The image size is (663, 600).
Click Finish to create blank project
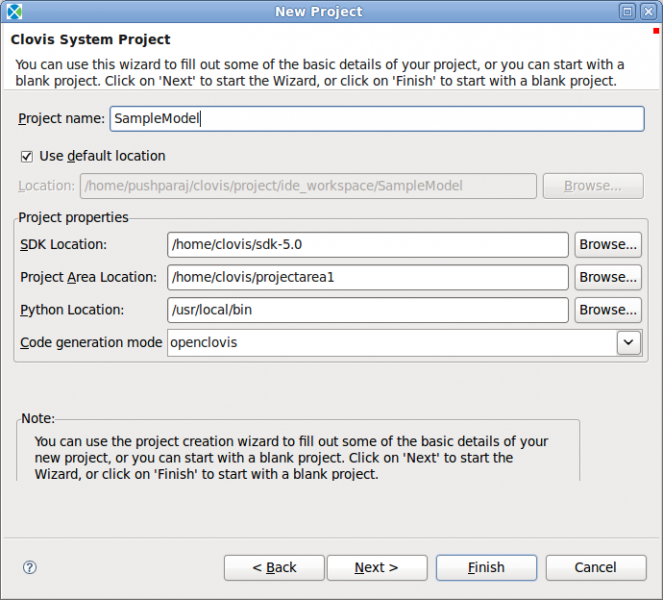click(486, 567)
